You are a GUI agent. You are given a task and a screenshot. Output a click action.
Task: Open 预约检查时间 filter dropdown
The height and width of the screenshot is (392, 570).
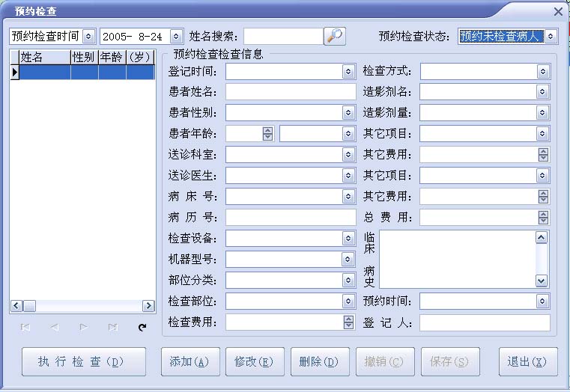pyautogui.click(x=88, y=37)
